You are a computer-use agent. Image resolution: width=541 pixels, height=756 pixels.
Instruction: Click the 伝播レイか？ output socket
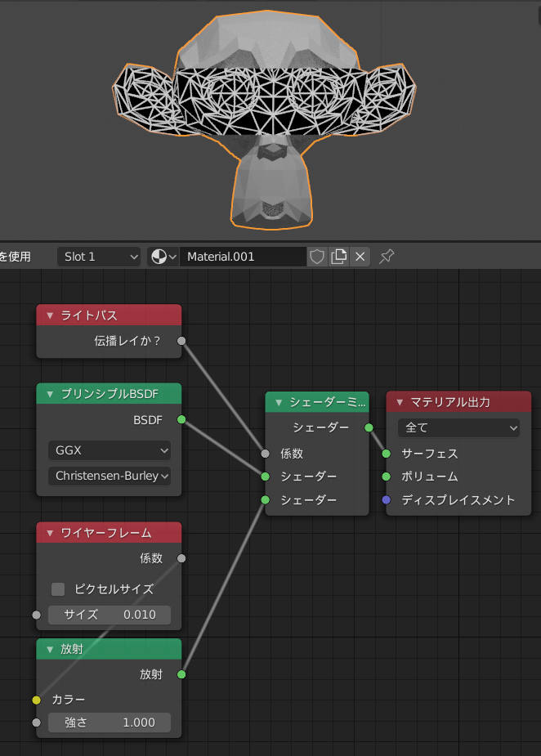pyautogui.click(x=181, y=341)
